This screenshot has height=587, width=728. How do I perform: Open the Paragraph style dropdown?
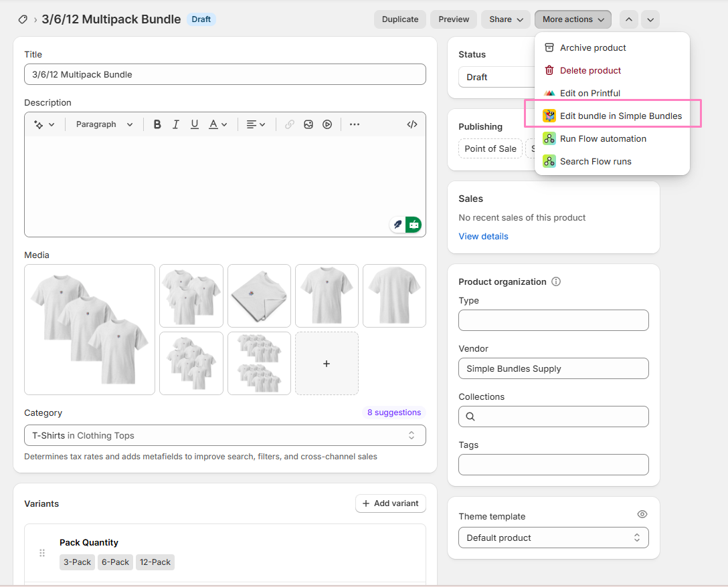(x=104, y=124)
